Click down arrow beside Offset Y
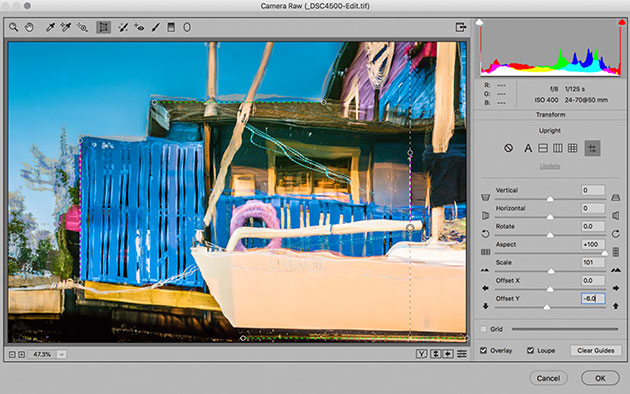 coord(485,306)
